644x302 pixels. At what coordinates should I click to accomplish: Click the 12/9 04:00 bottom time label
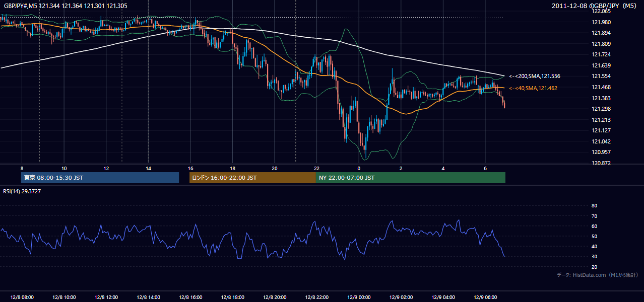click(443, 297)
